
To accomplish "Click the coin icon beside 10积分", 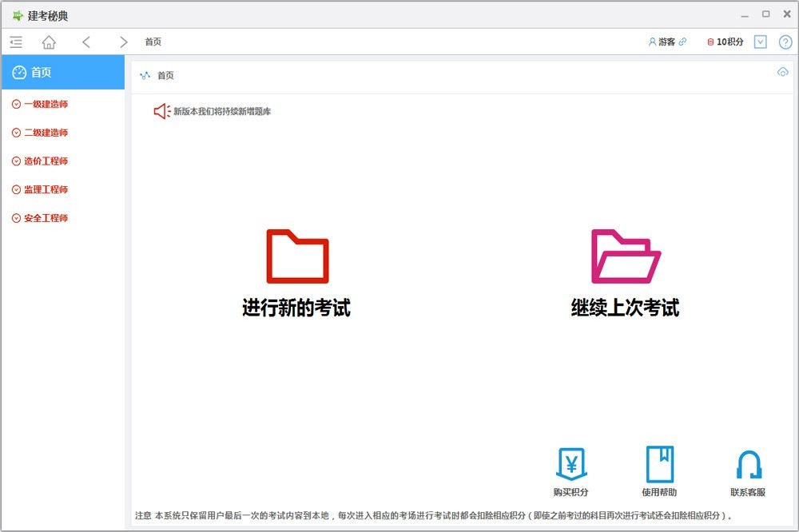I will [713, 42].
